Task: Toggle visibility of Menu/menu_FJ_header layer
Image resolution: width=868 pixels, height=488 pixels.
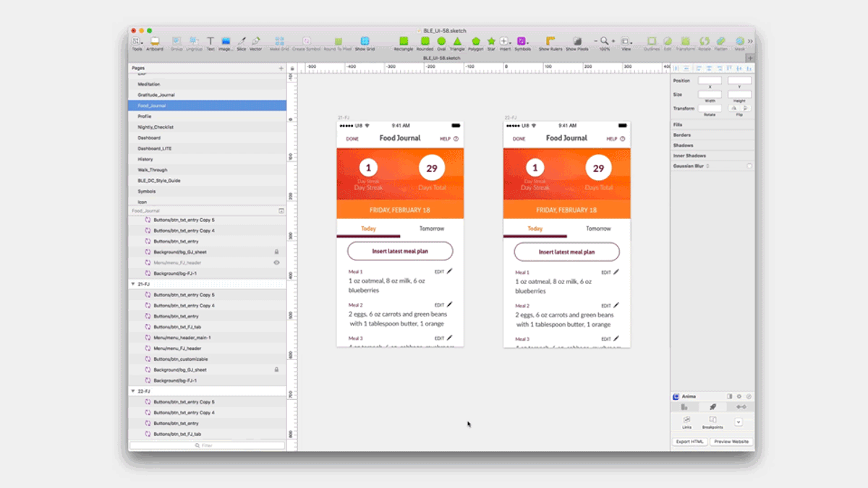Action: coord(276,262)
